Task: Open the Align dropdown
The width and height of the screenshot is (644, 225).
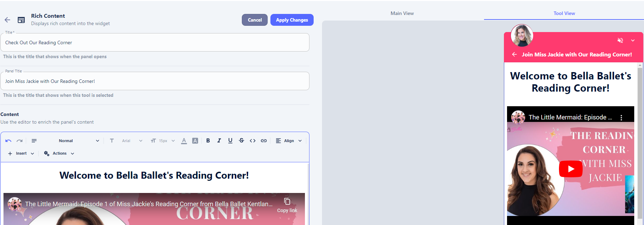Action: (289, 141)
